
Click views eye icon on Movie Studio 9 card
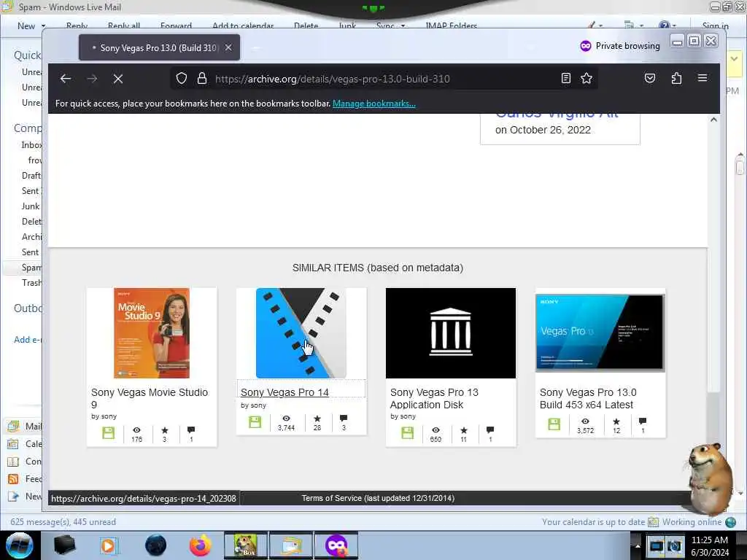[x=136, y=430]
